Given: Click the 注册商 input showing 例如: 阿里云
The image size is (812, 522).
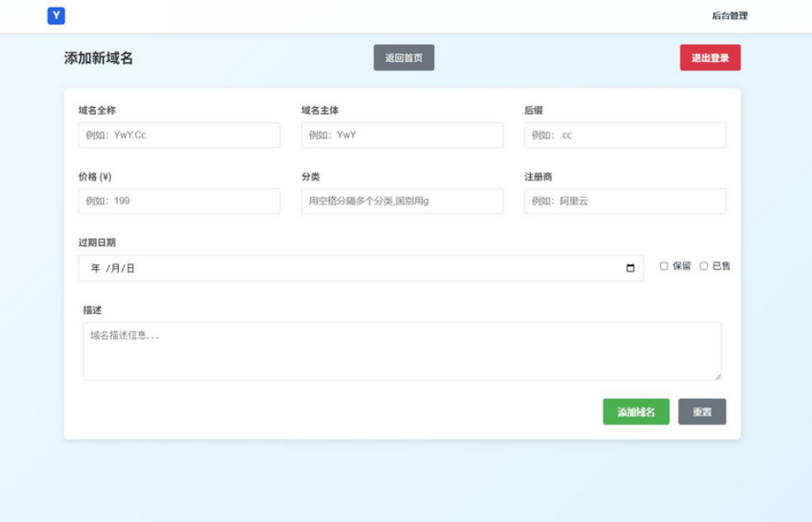Looking at the screenshot, I should [625, 200].
